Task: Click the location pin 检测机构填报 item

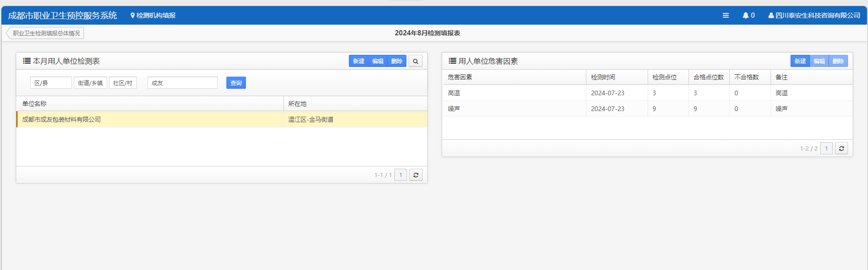Action: coord(153,15)
